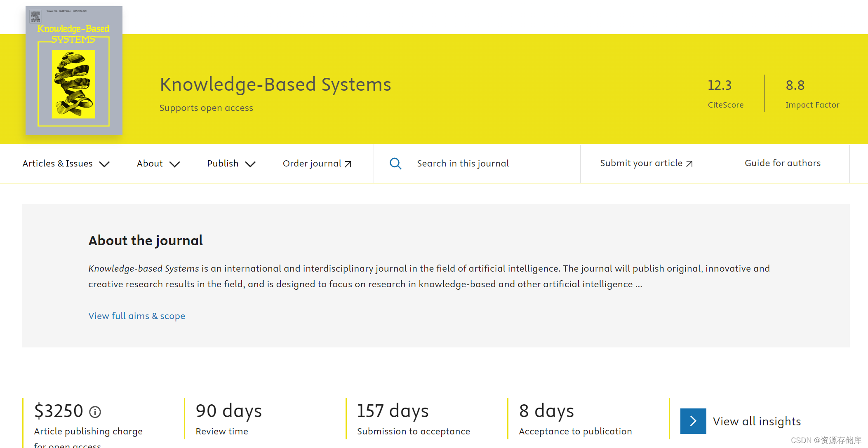Click the Knowledge-Based Systems title heading
Viewport: 868px width, 448px height.
point(275,85)
